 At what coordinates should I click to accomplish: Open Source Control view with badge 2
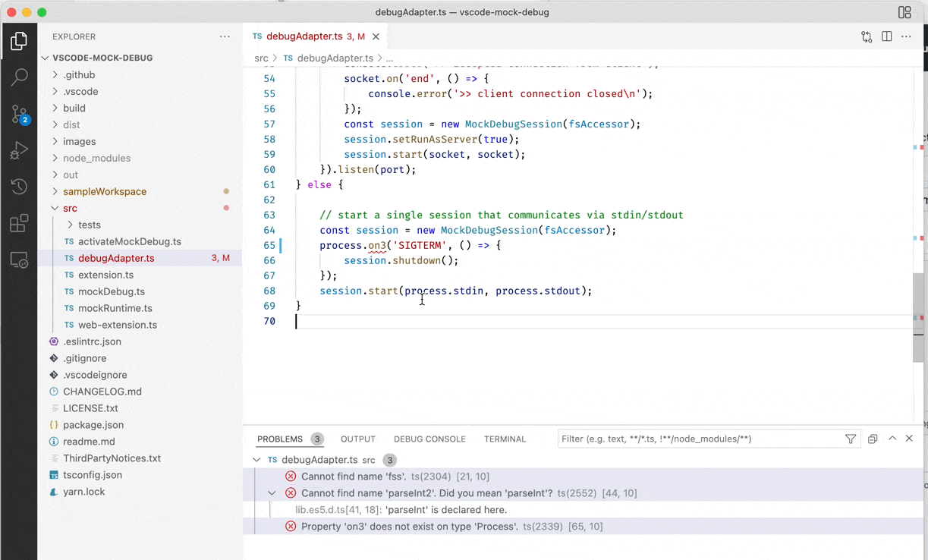pos(19,114)
